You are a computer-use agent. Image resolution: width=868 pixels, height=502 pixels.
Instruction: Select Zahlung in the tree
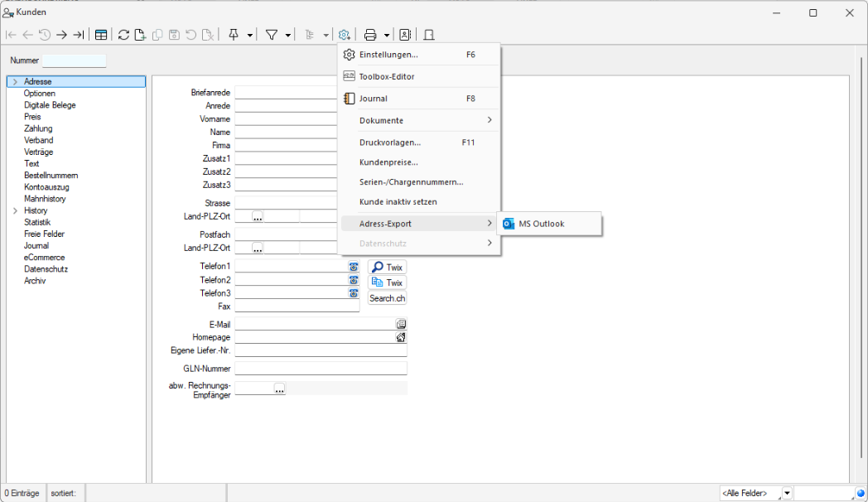pyautogui.click(x=38, y=128)
